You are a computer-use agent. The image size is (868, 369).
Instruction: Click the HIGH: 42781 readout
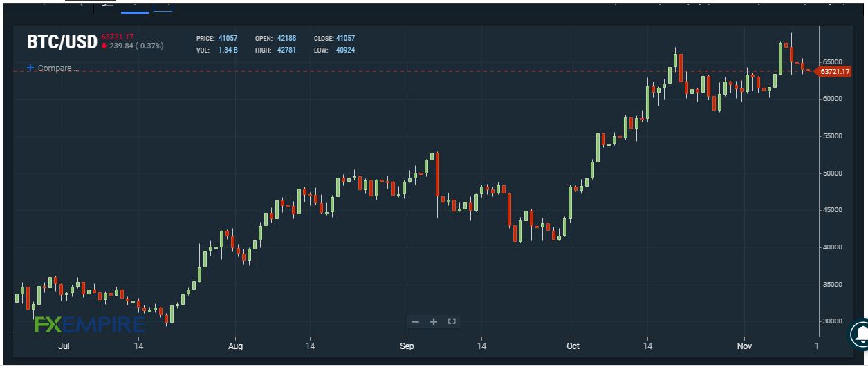point(275,50)
